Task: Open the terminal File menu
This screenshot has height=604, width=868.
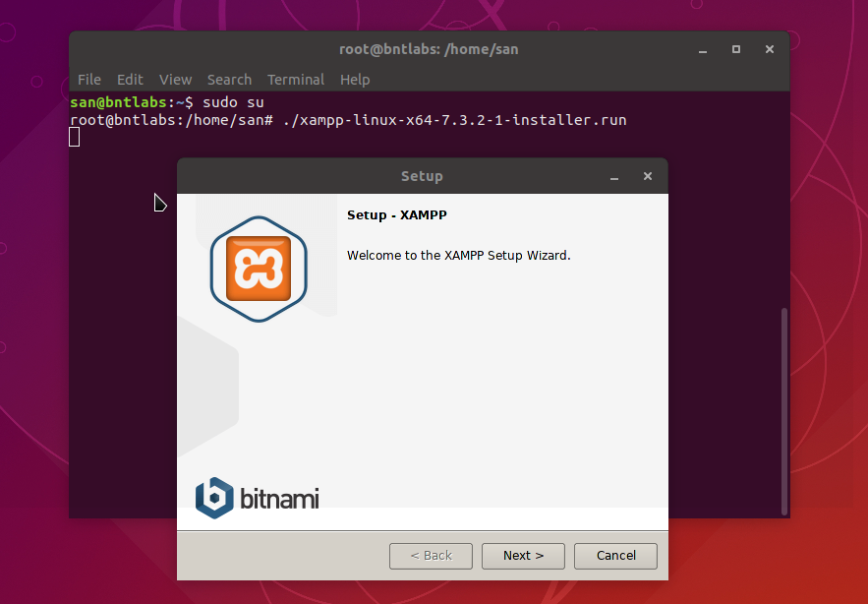Action: (x=89, y=80)
